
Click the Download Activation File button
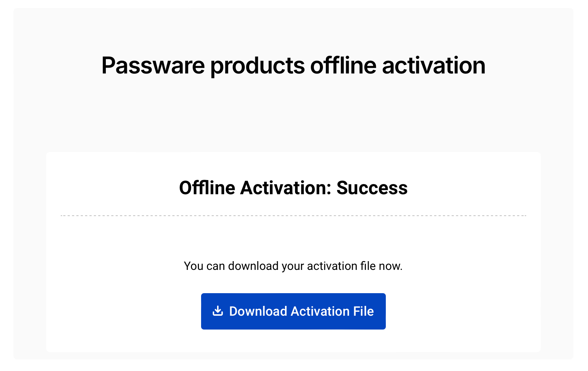293,311
